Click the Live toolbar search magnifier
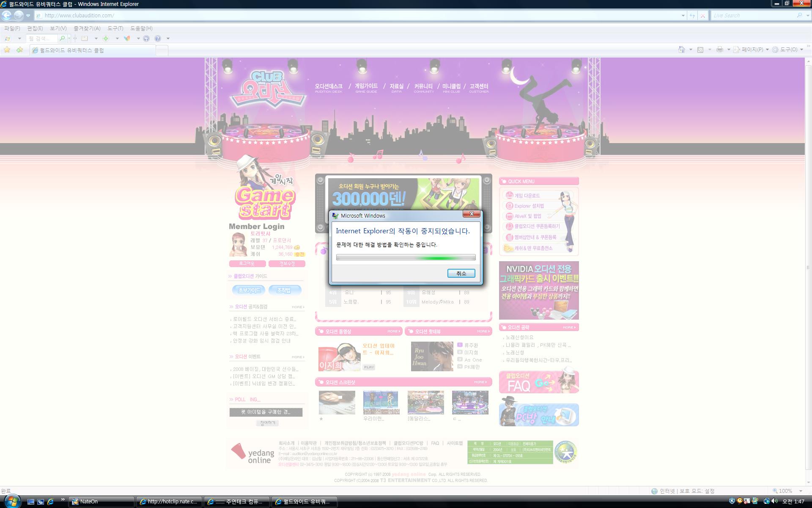 click(x=62, y=39)
